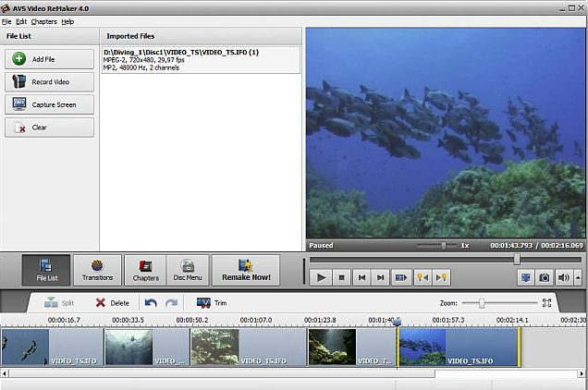This screenshot has height=390, width=588.
Task: Delete the selected clip
Action: [x=112, y=302]
